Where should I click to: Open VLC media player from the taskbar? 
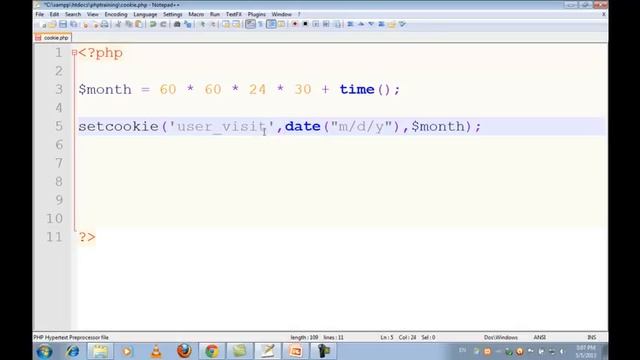coord(156,351)
